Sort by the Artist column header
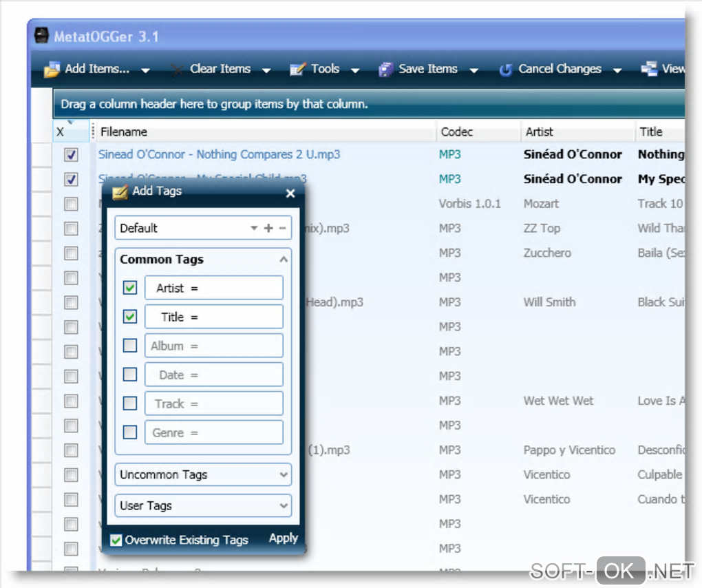The image size is (702, 588). 577,132
